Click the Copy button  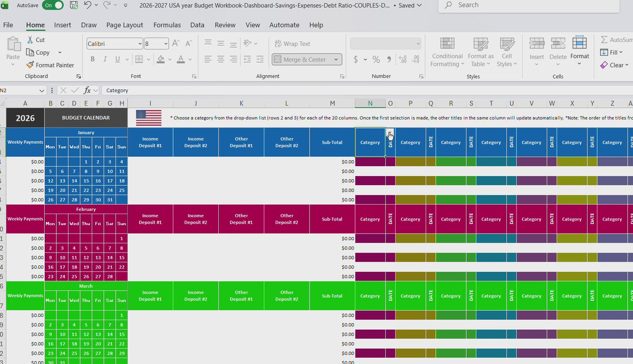pos(39,52)
